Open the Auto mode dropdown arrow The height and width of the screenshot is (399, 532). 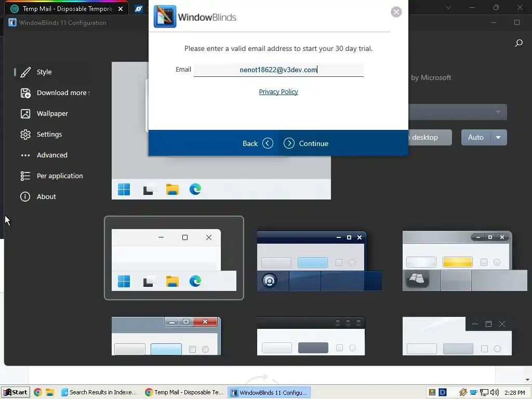498,137
